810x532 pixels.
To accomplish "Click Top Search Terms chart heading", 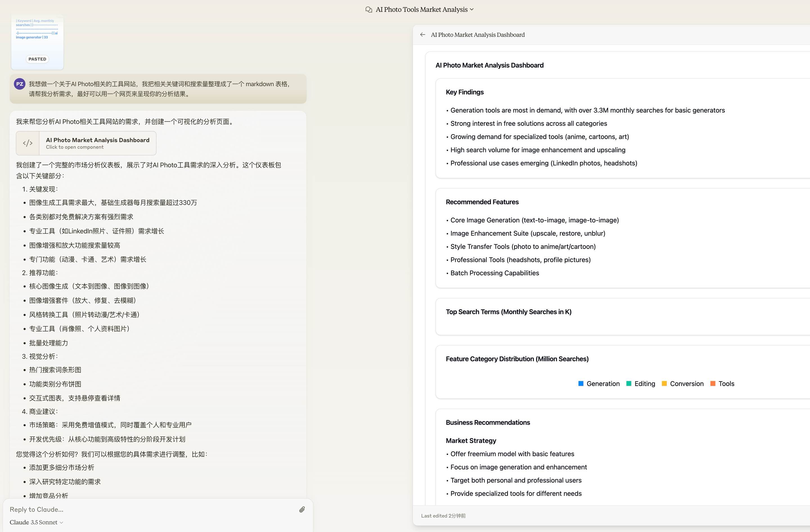I will click(x=508, y=312).
